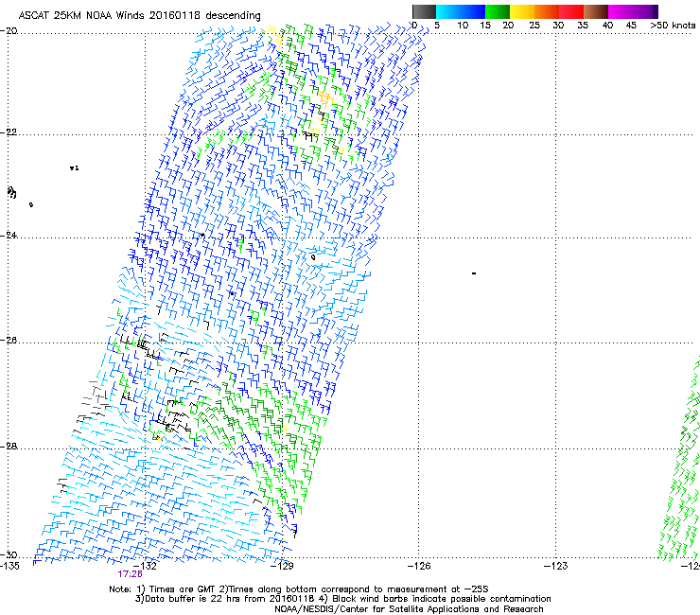Click the longitude label '-126'
700x615 pixels.
[x=419, y=566]
